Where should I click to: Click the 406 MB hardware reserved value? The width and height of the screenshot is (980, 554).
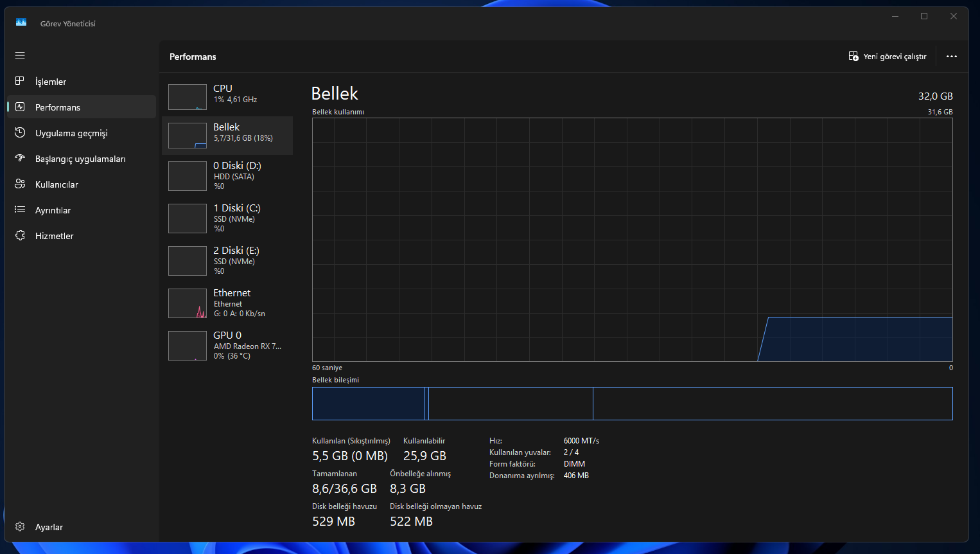tap(576, 476)
